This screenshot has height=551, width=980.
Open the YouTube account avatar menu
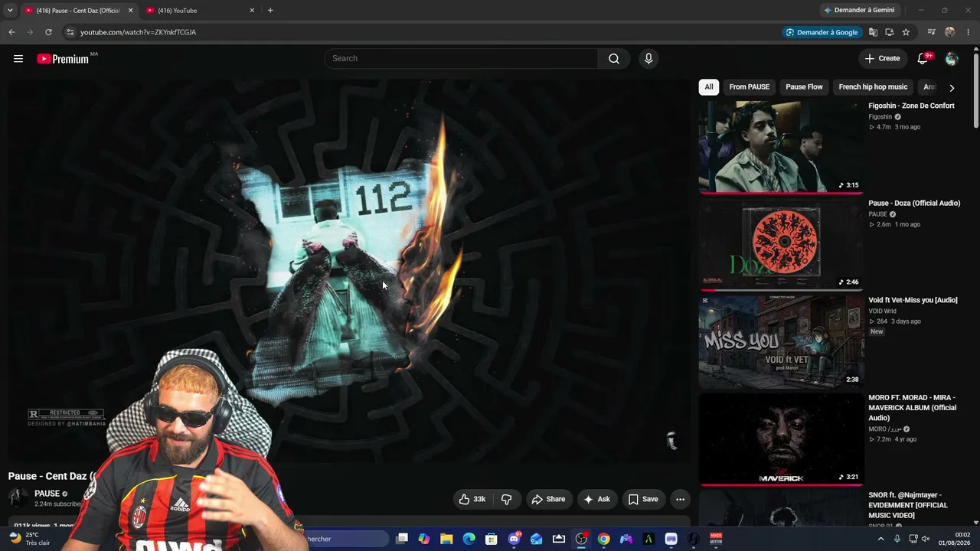(952, 59)
